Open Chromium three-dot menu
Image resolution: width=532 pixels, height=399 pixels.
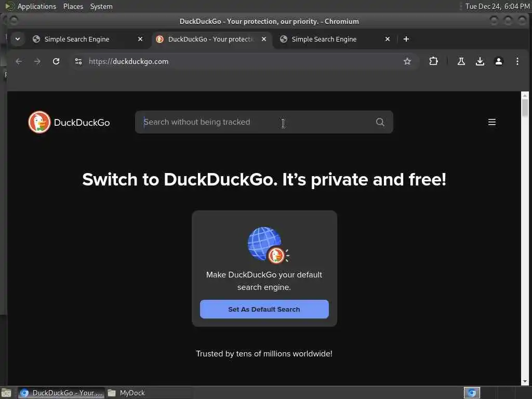coord(517,61)
